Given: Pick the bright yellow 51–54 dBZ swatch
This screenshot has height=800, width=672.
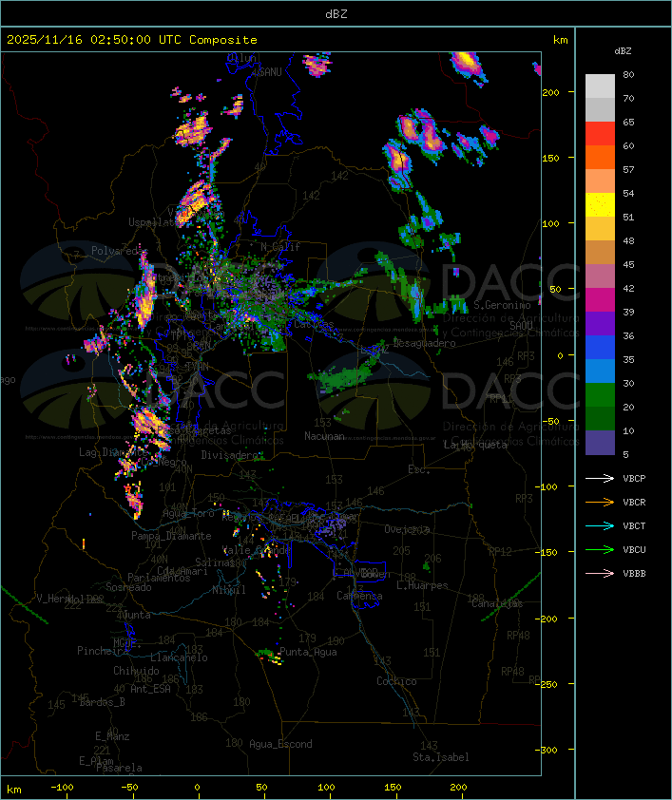Looking at the screenshot, I should tap(600, 205).
